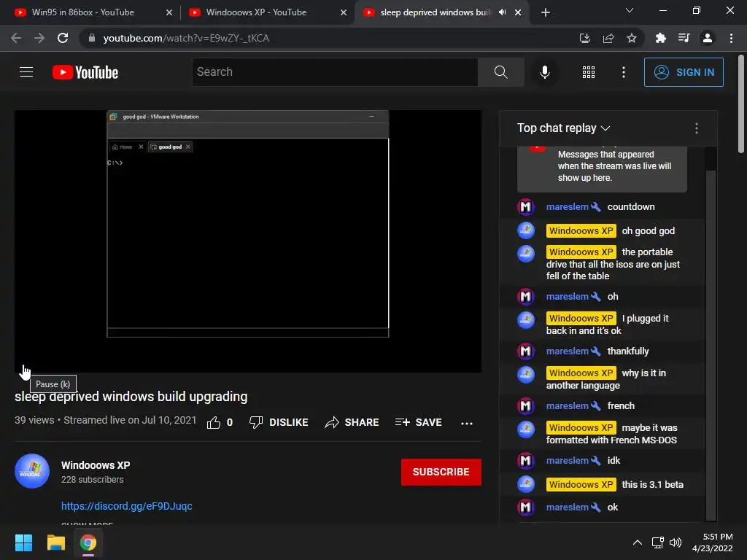The height and width of the screenshot is (560, 747).
Task: Click mareslem avatar beside french message
Action: tap(526, 405)
